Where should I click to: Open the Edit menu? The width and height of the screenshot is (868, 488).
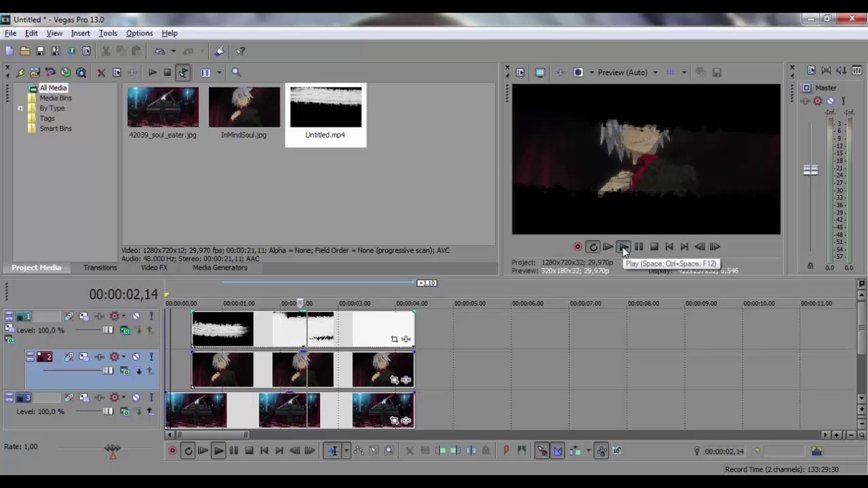[31, 33]
